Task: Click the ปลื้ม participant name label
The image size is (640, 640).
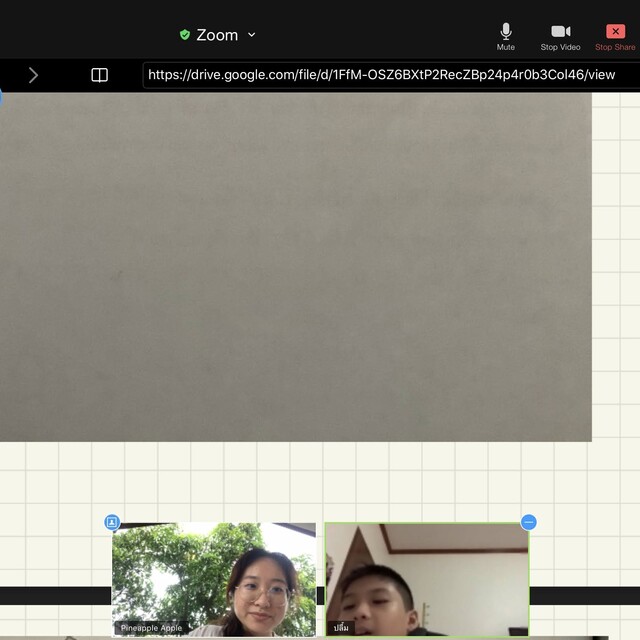Action: point(341,628)
